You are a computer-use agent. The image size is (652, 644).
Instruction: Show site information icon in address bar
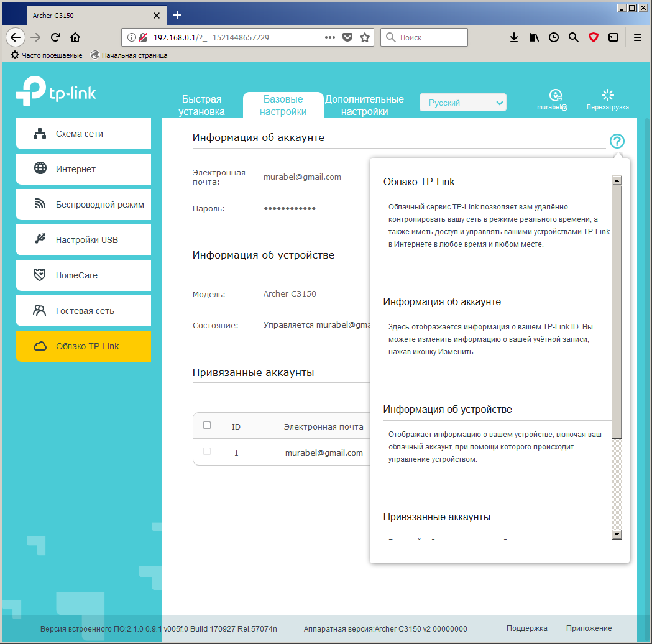[x=131, y=37]
